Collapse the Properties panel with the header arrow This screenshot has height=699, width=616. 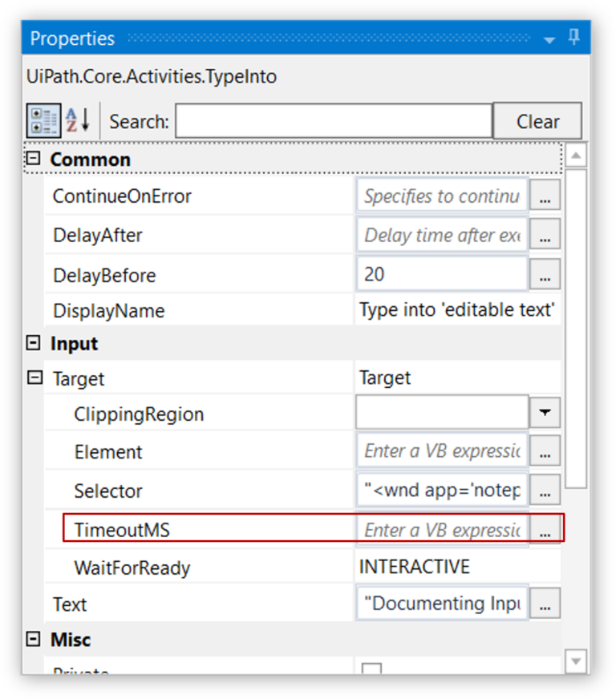click(x=549, y=38)
